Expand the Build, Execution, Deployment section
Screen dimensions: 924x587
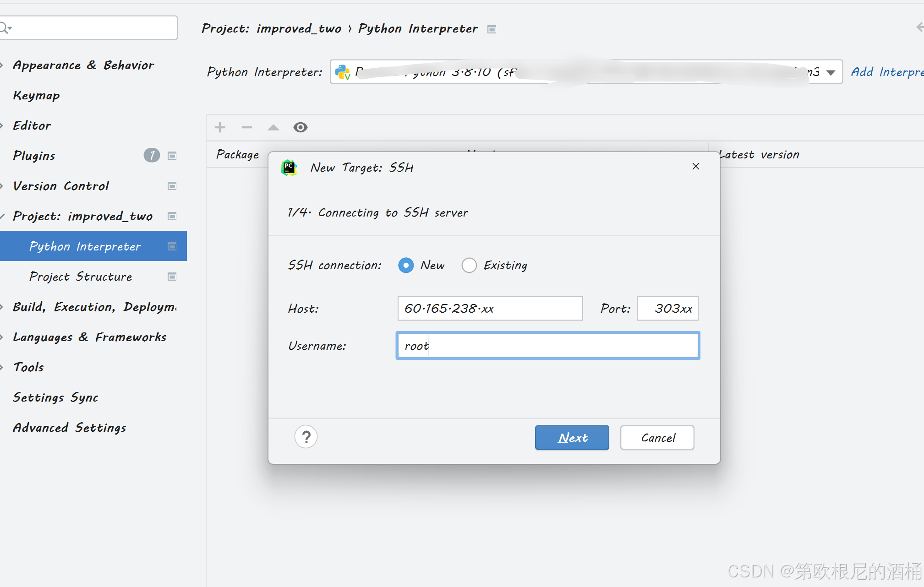click(2, 307)
